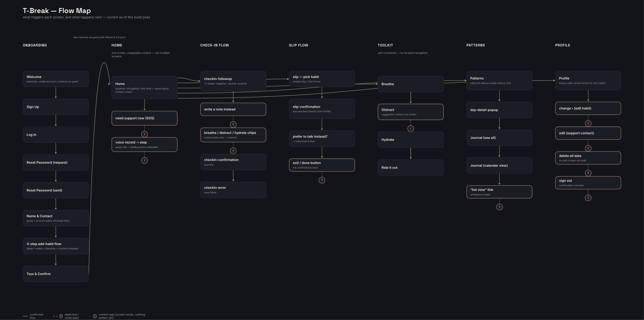The width and height of the screenshot is (644, 320).
Task: Click the question mark below exit / done button
Action: 322,180
